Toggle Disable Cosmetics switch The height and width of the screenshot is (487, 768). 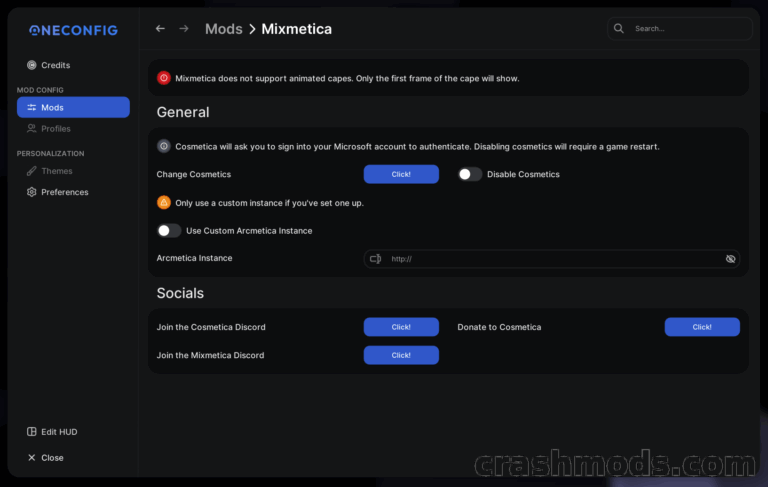470,174
